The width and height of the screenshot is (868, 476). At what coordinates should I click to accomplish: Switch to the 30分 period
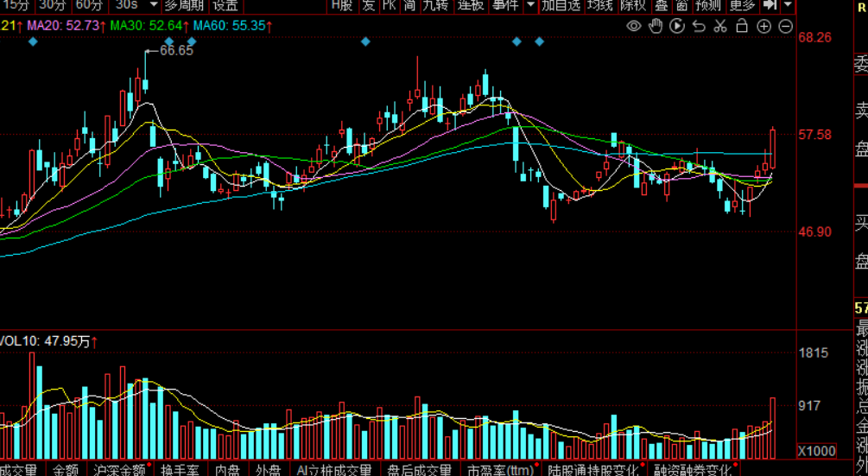click(x=53, y=5)
